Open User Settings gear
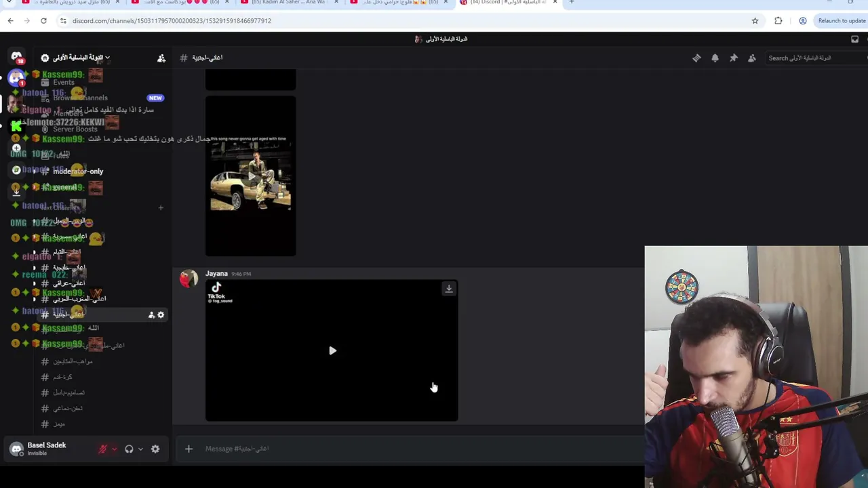 pyautogui.click(x=155, y=449)
